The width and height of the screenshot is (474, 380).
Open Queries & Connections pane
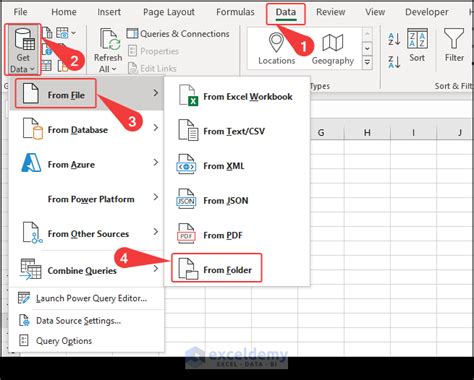[x=178, y=34]
